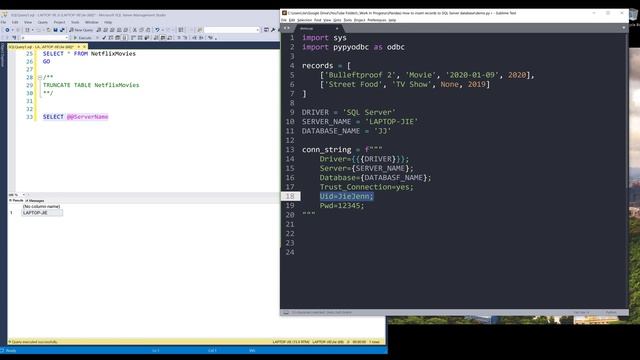The width and height of the screenshot is (640, 360).
Task: Click the SERVER_NAME variable on line 10
Action: point(327,122)
